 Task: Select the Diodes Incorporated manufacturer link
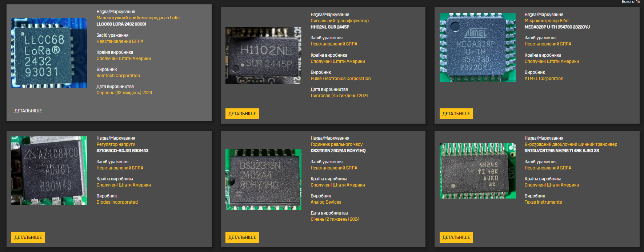coord(117,202)
